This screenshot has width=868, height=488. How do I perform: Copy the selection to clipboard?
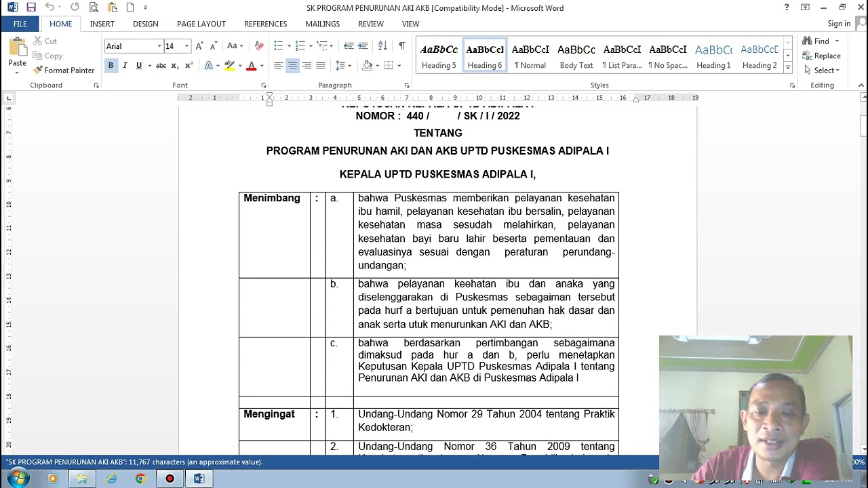click(47, 56)
